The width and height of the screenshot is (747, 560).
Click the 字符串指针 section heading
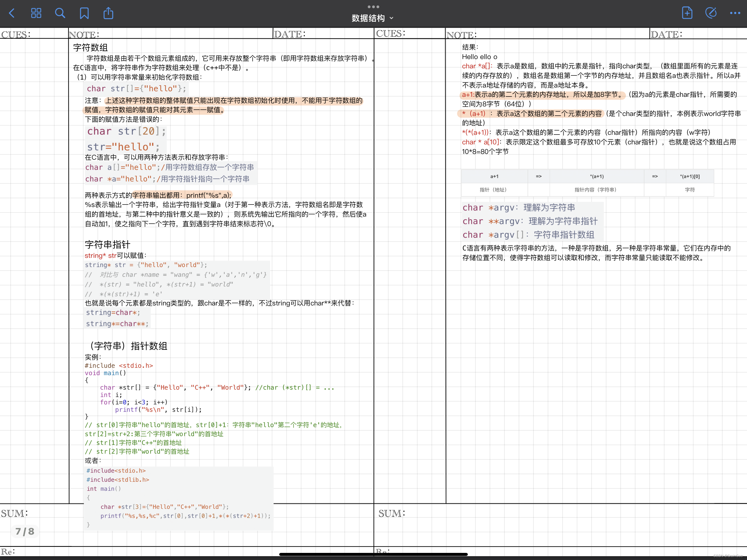tap(107, 244)
